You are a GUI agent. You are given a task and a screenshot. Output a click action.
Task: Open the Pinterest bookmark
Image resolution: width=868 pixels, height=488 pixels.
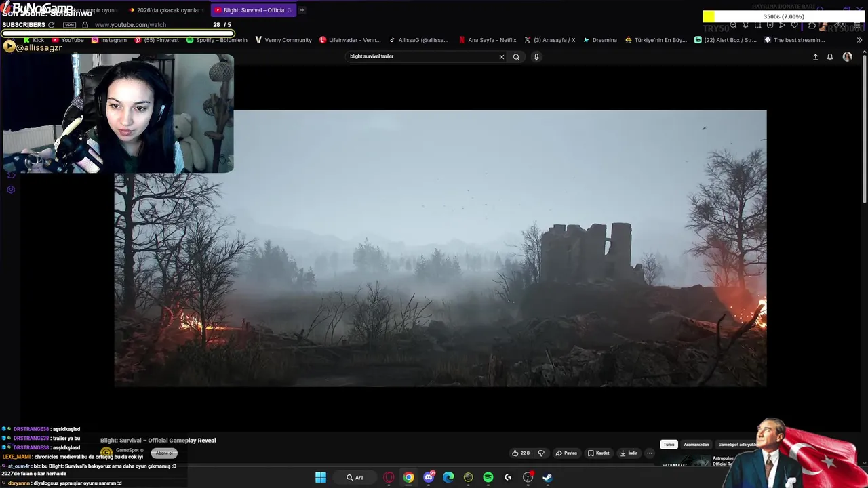[156, 40]
